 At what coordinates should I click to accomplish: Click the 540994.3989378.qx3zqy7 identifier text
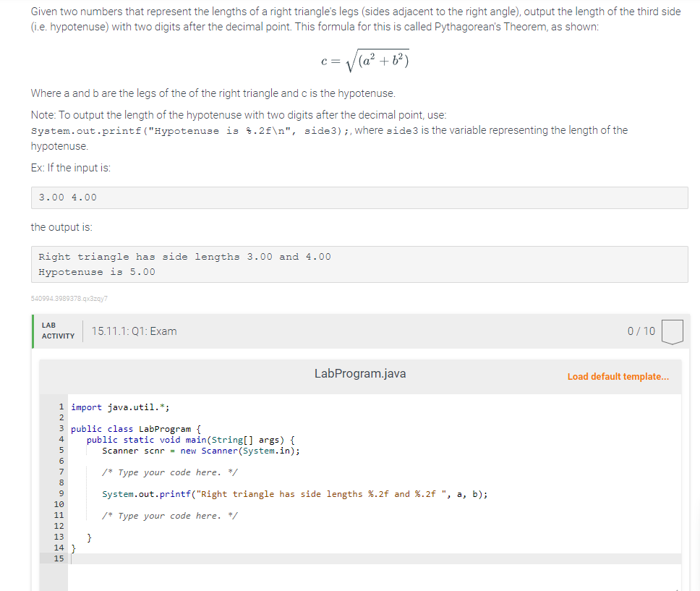[x=69, y=297]
